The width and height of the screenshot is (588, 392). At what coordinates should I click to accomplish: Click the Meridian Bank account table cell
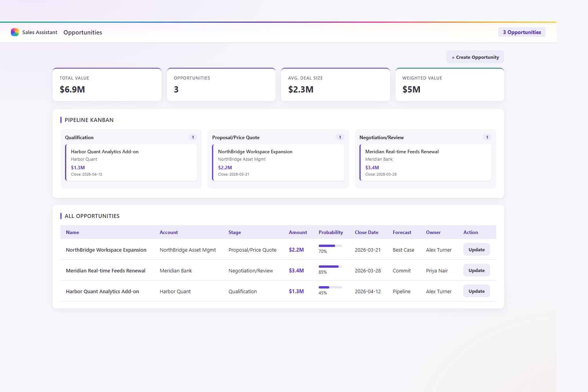(x=176, y=270)
